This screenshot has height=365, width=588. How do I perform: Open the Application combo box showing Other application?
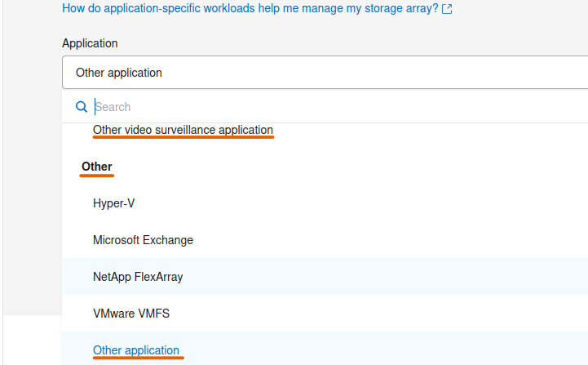click(x=325, y=73)
